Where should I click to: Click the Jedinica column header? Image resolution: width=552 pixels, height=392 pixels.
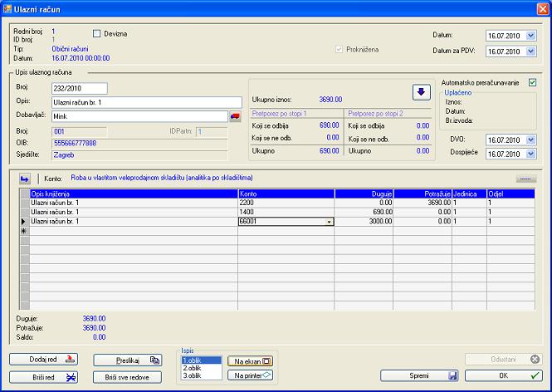click(x=469, y=194)
